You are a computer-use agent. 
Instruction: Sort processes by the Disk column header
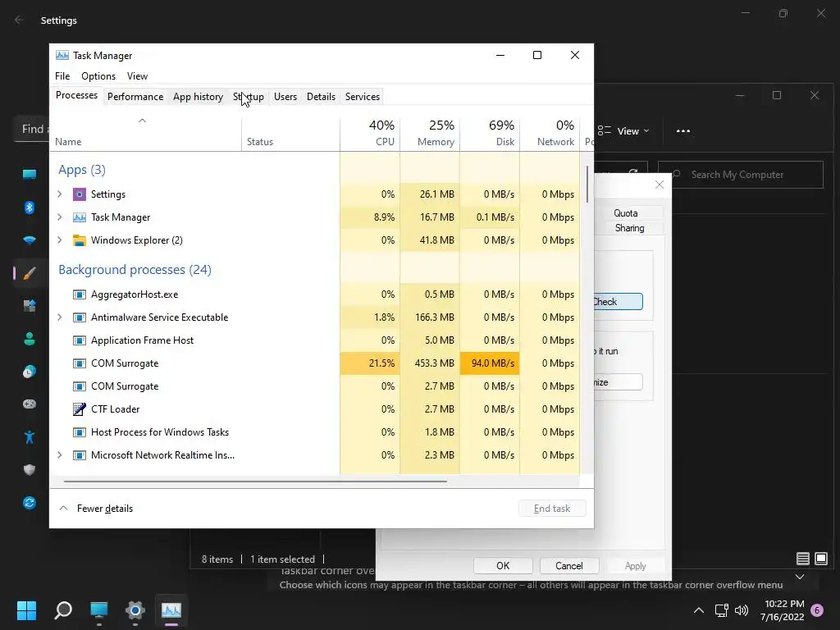(x=491, y=134)
